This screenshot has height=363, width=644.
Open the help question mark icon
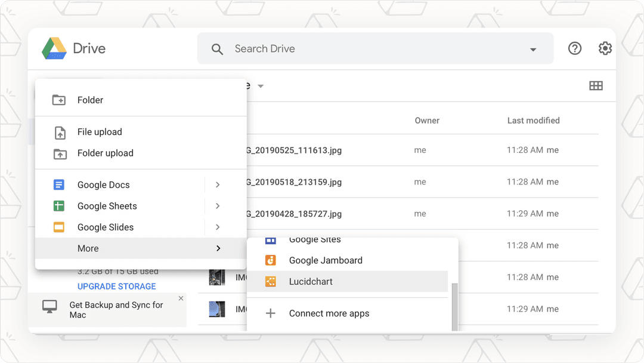point(575,48)
